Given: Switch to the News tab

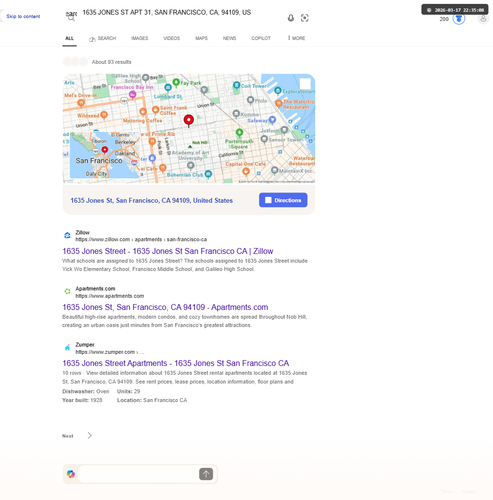Looking at the screenshot, I should pos(229,38).
